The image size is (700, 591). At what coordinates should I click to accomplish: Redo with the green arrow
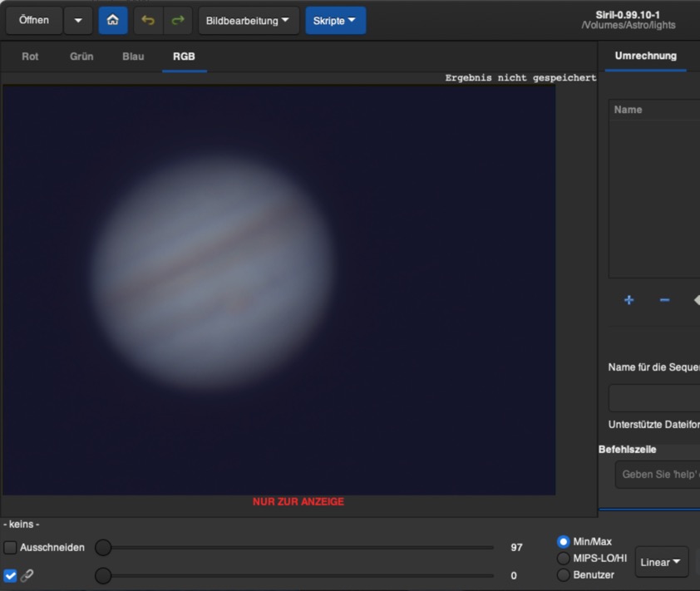[x=177, y=21]
